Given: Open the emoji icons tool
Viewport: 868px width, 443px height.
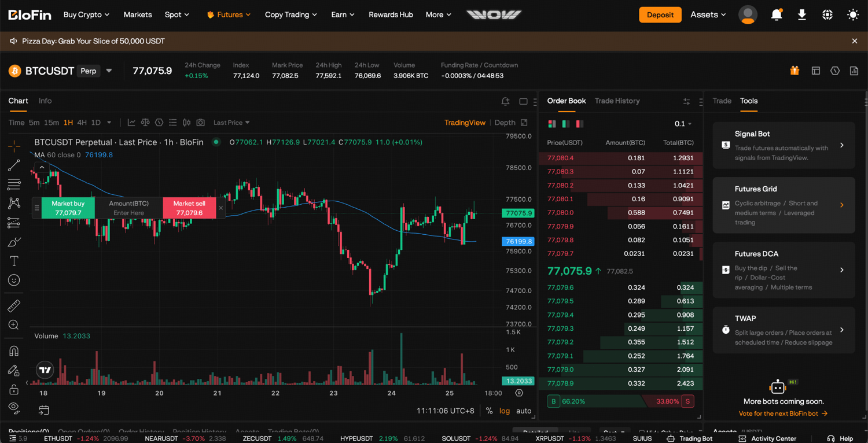Looking at the screenshot, I should pos(14,280).
